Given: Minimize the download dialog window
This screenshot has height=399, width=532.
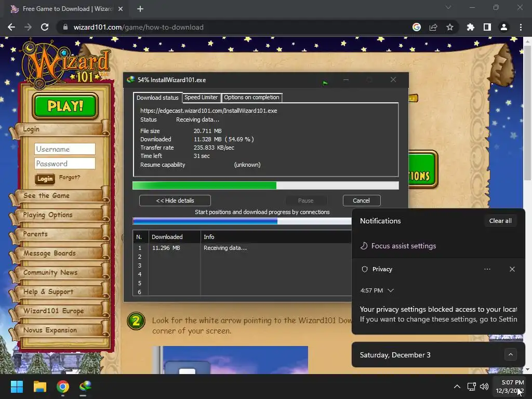Looking at the screenshot, I should [x=346, y=79].
